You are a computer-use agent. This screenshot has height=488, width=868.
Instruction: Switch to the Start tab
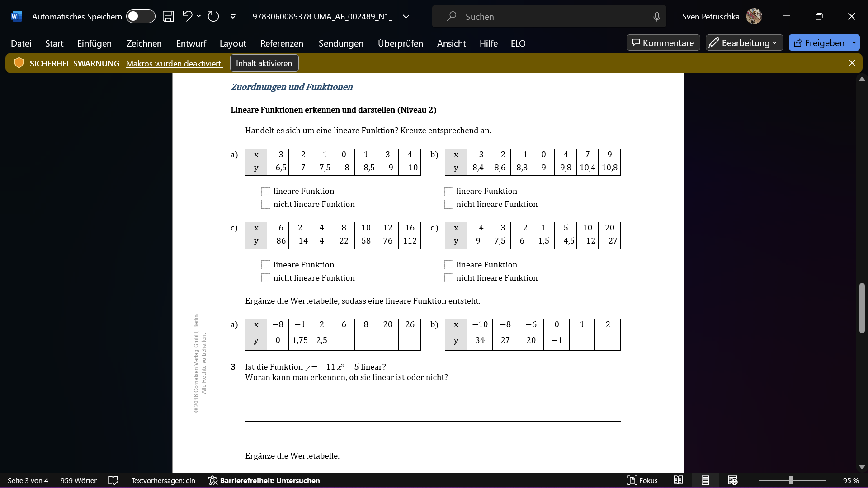click(x=54, y=43)
